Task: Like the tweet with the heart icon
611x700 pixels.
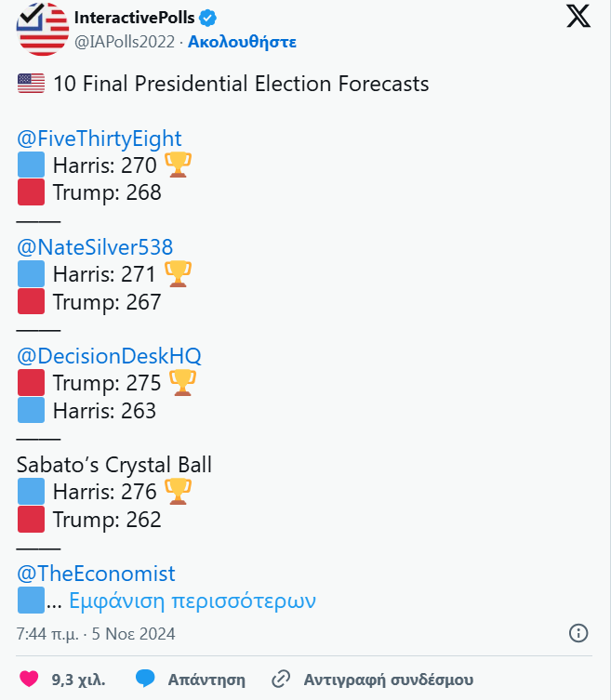Action: point(29,679)
